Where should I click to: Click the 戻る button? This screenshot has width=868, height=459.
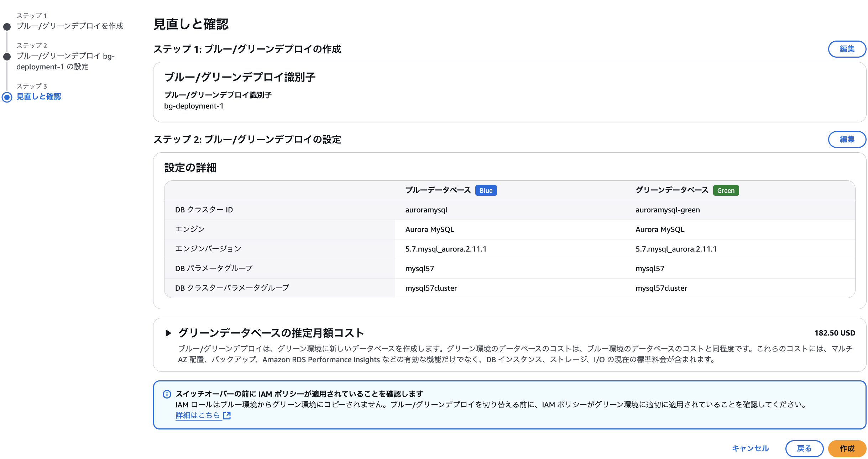coord(804,448)
